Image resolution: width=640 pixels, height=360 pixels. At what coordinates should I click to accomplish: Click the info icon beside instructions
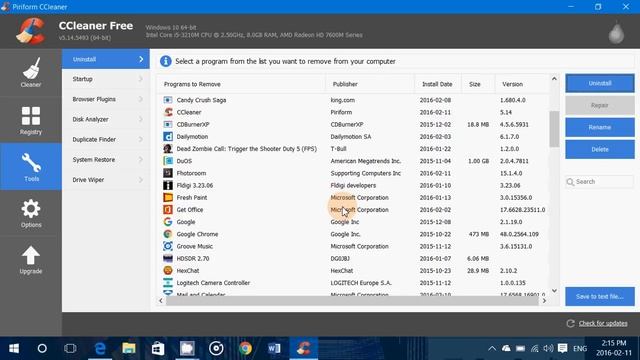pyautogui.click(x=166, y=61)
